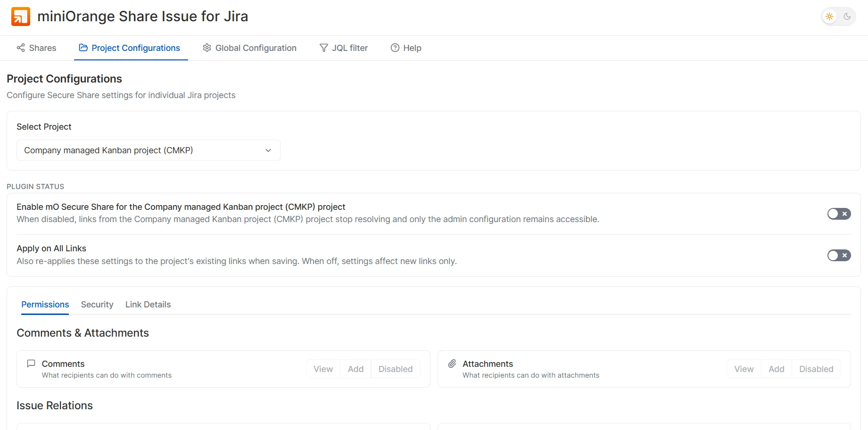Open the Global Configuration tab

point(250,48)
